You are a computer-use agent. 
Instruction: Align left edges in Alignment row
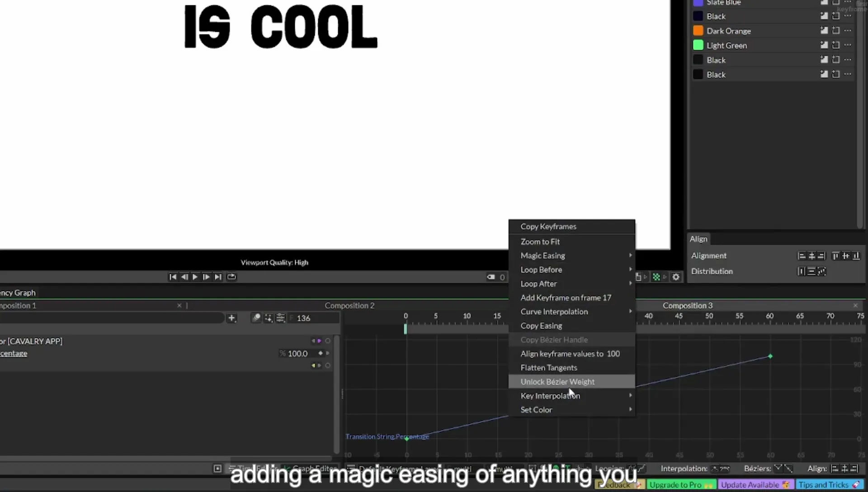click(x=802, y=256)
